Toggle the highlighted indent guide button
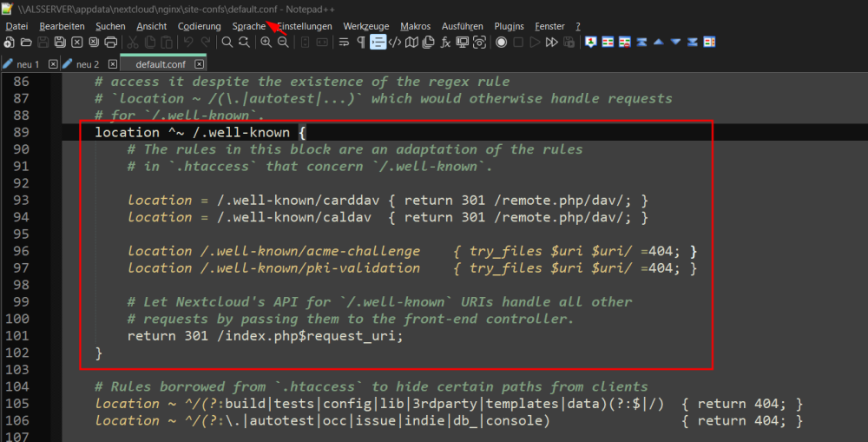The height and width of the screenshot is (442, 868). 378,42
